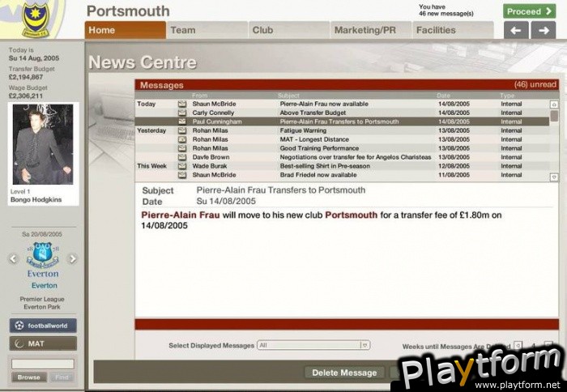This screenshot has width=567, height=392.
Task: Click the Everton team name link
Action: 44,286
